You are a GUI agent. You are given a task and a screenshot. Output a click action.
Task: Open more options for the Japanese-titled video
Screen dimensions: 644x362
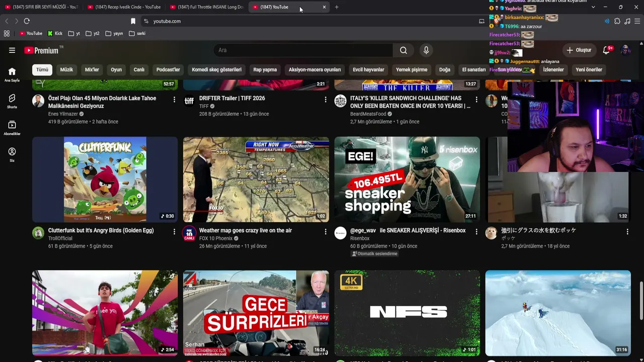[x=627, y=232]
